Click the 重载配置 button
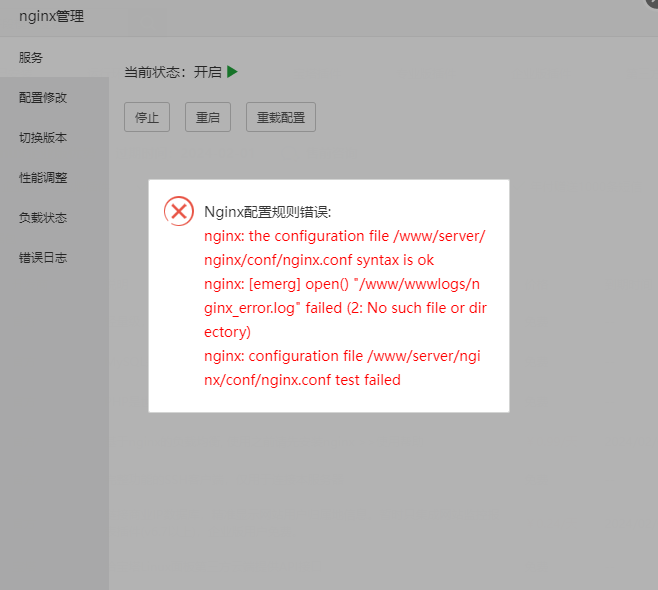The width and height of the screenshot is (658, 590). [281, 117]
